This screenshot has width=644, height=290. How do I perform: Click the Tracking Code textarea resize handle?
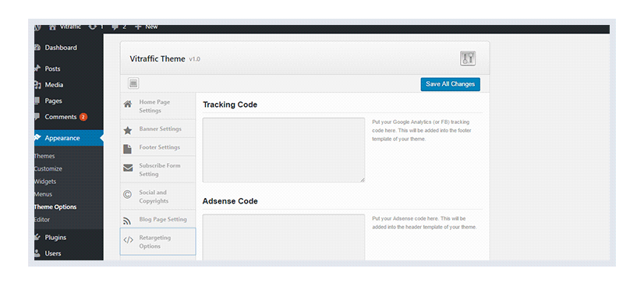point(363,180)
